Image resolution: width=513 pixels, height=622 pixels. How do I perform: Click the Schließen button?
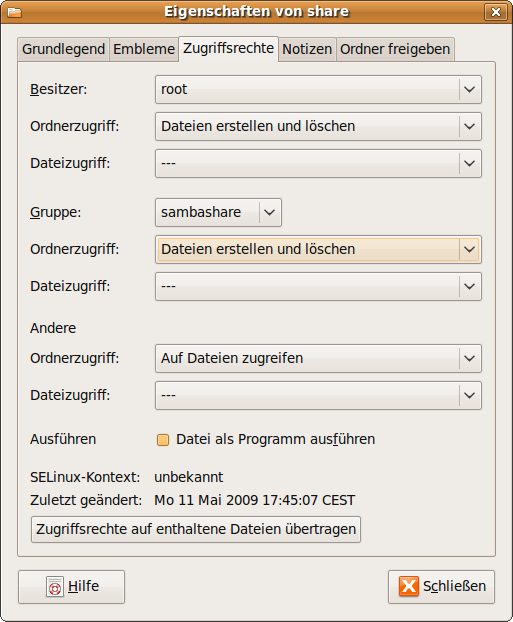(x=441, y=587)
